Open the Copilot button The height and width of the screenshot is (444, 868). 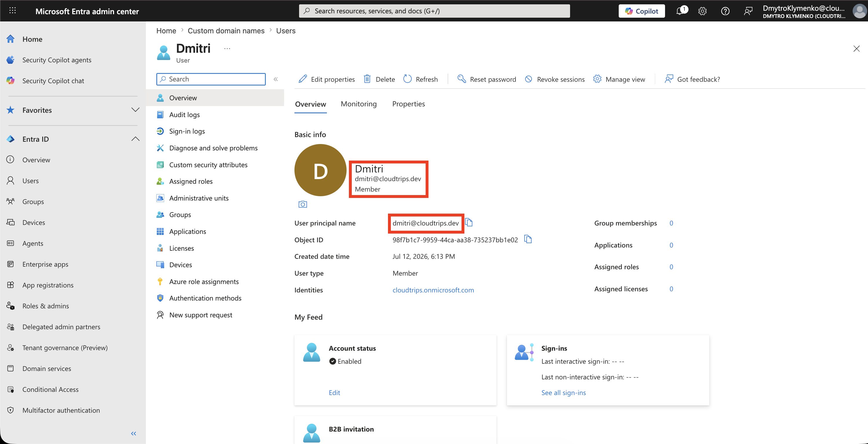coord(642,11)
